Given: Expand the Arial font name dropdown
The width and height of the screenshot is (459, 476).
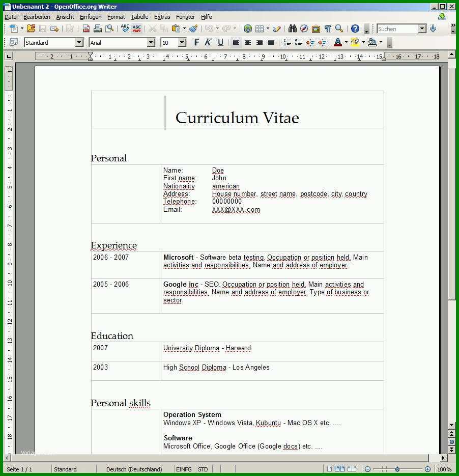Looking at the screenshot, I should [x=151, y=42].
